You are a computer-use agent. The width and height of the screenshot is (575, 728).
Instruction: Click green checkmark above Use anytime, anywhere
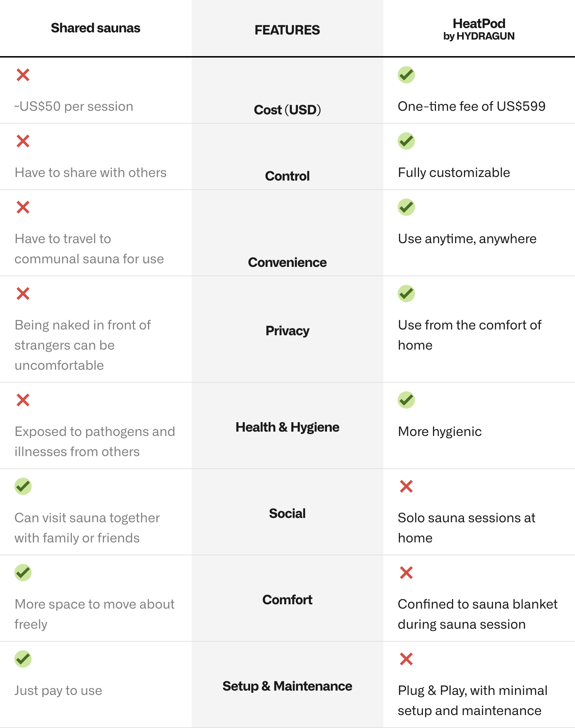coord(406,207)
